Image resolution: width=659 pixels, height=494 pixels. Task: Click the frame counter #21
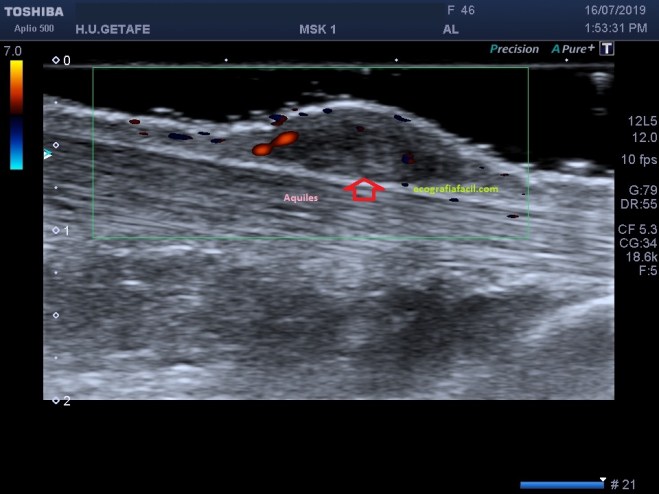click(x=622, y=485)
